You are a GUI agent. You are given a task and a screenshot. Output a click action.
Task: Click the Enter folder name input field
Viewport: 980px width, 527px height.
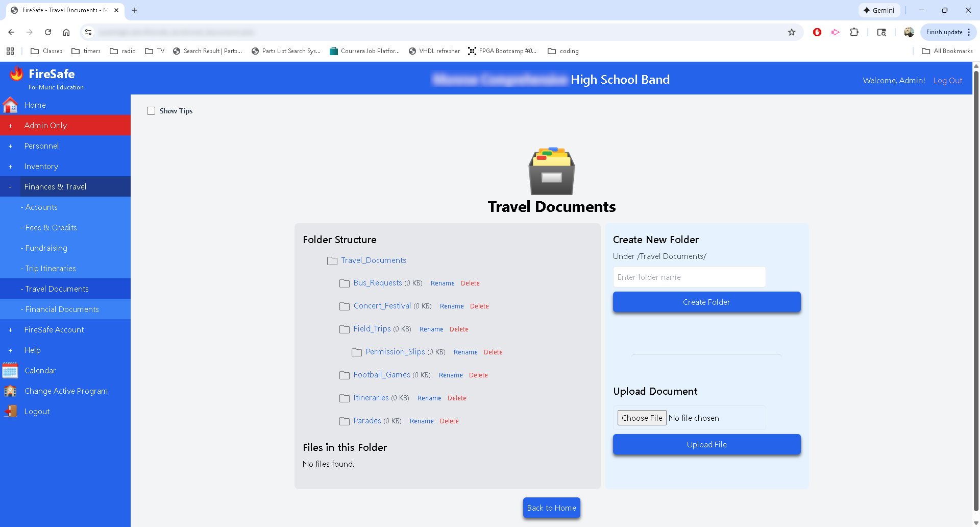click(689, 277)
